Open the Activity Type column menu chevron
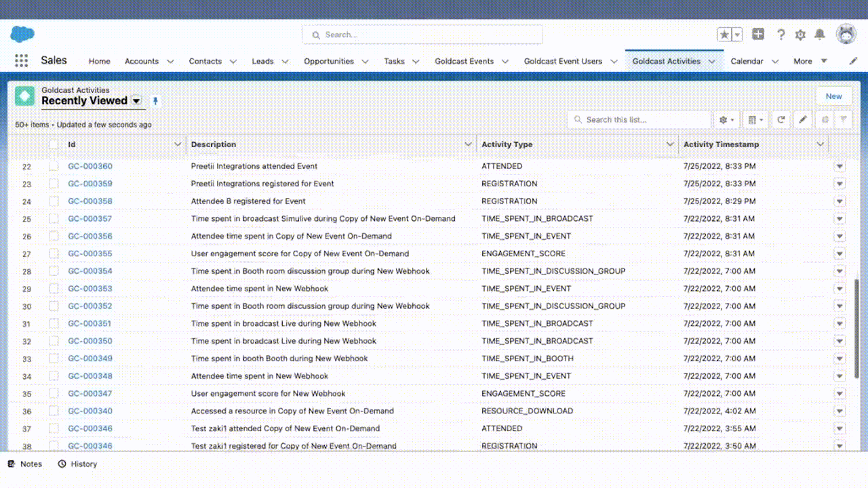 coord(670,144)
